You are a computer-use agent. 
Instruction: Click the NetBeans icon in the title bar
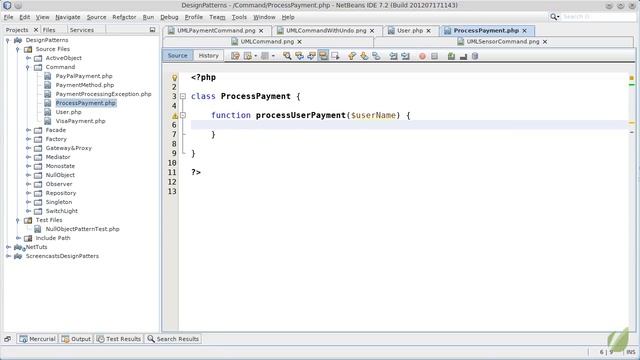click(7, 5)
